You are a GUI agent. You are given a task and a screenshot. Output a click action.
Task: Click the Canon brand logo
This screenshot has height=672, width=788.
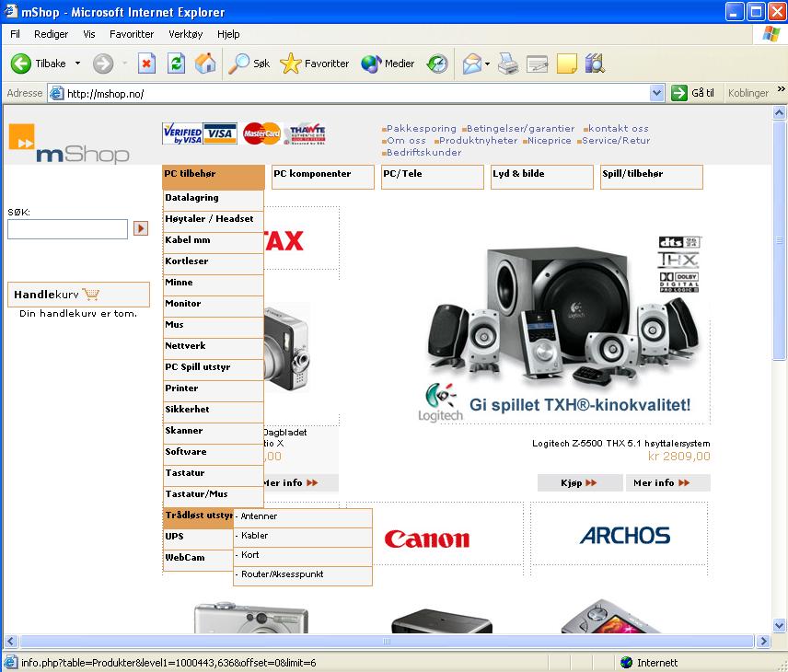[x=426, y=539]
